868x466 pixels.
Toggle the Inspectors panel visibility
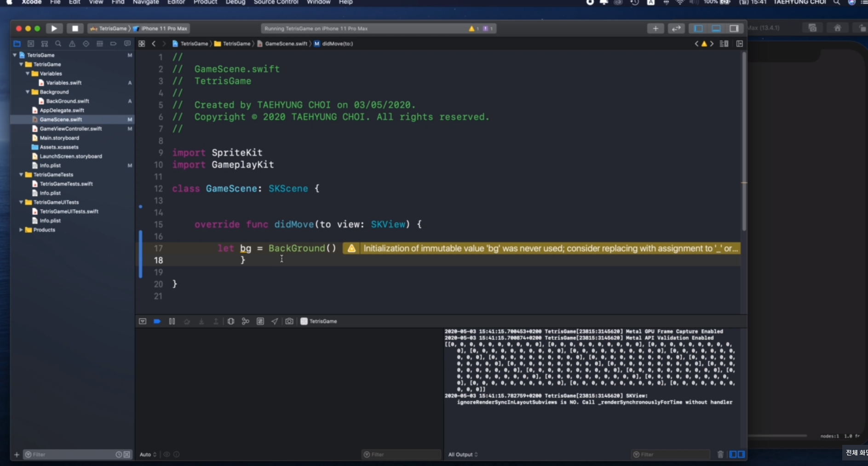pyautogui.click(x=734, y=28)
